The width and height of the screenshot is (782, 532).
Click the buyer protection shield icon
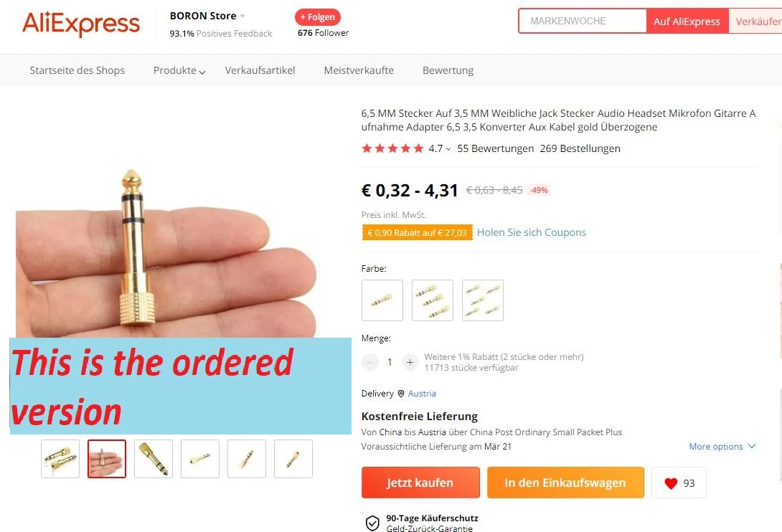[372, 523]
